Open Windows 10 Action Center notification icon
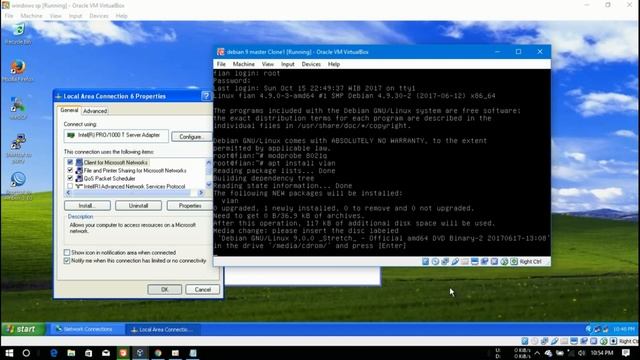The image size is (640, 360). 626,353
